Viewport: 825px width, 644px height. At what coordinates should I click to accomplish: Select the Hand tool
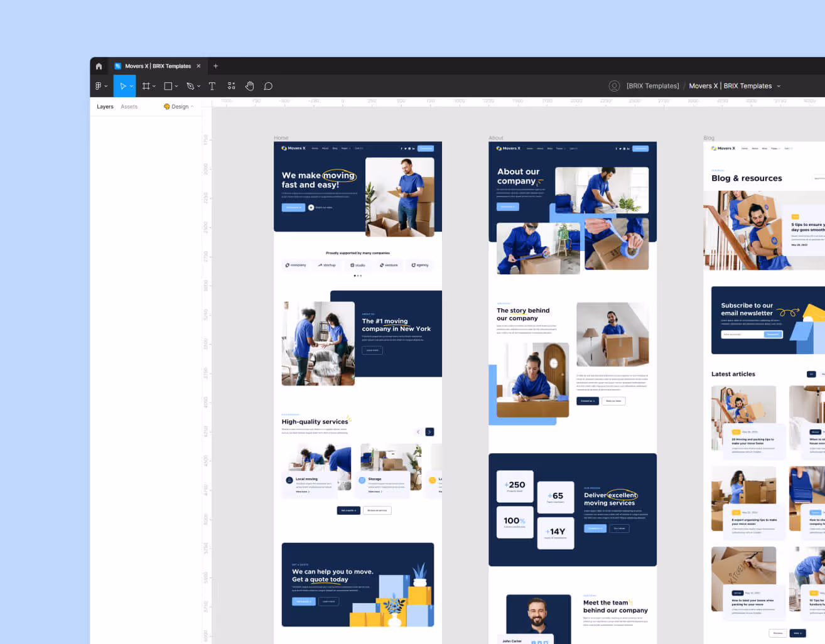pyautogui.click(x=249, y=86)
